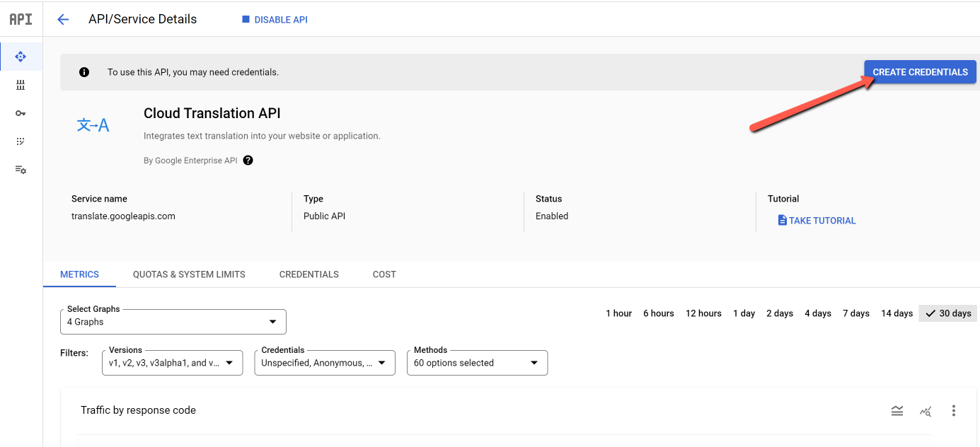Select the 1 day time range
980x447 pixels.
(744, 313)
